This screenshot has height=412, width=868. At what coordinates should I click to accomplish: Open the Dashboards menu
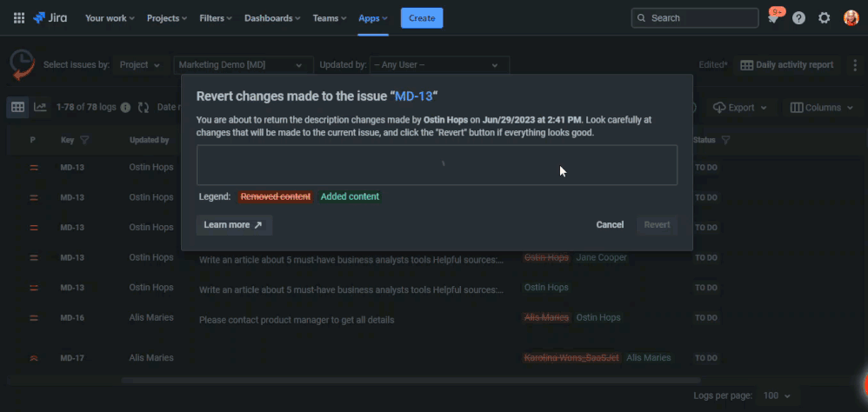pyautogui.click(x=272, y=18)
